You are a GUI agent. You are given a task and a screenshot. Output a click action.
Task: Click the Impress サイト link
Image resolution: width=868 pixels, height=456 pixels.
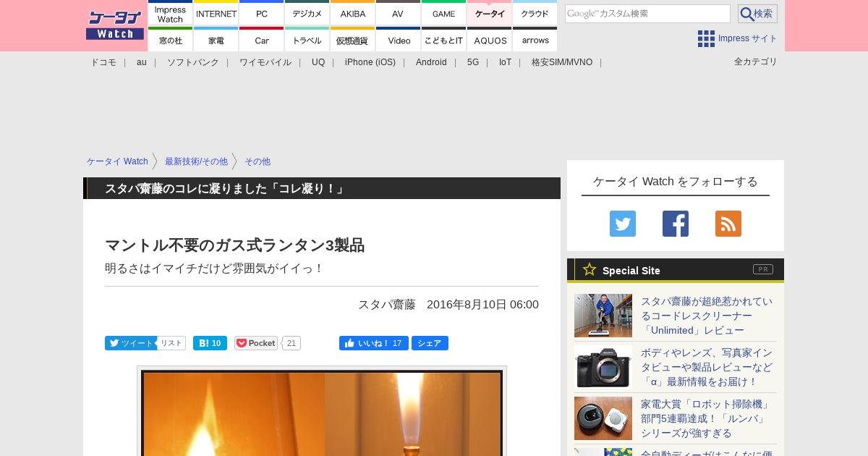point(748,38)
